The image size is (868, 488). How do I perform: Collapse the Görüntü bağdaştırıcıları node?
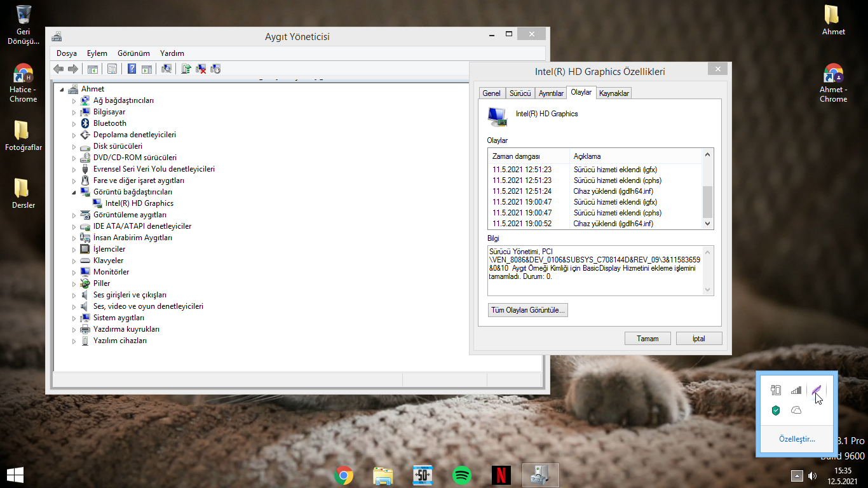pos(74,192)
